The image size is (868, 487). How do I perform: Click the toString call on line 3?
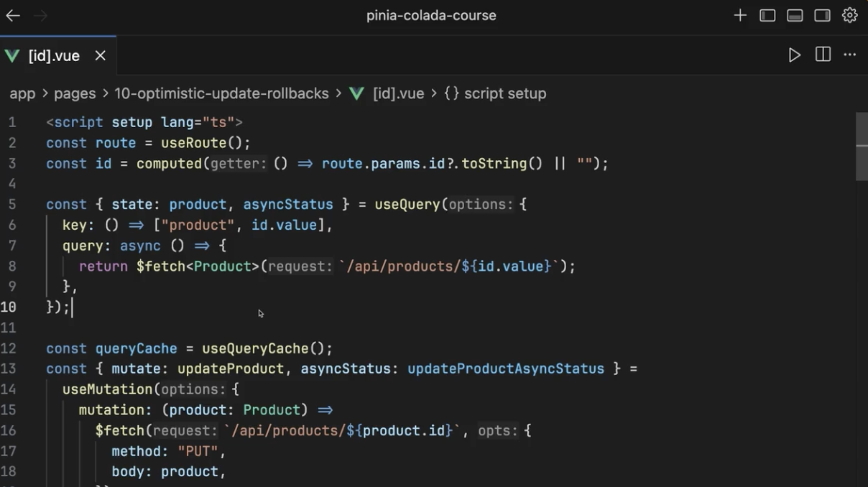(x=494, y=164)
